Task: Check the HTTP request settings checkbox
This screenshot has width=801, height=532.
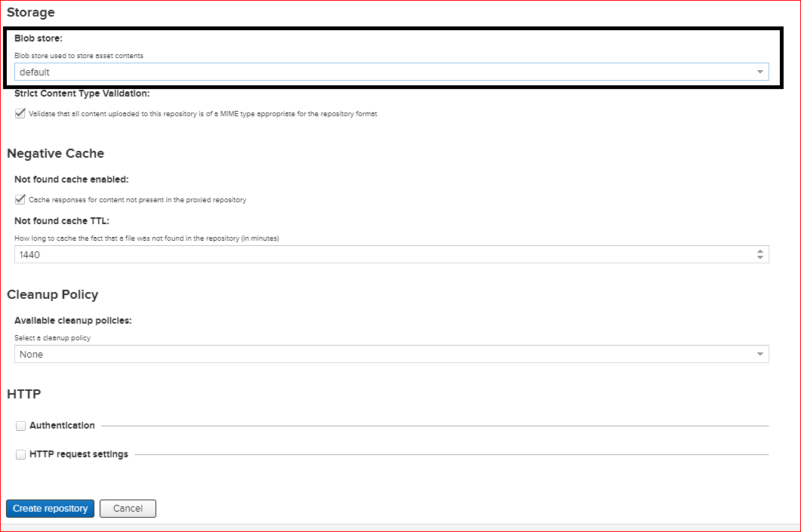Action: pos(20,454)
